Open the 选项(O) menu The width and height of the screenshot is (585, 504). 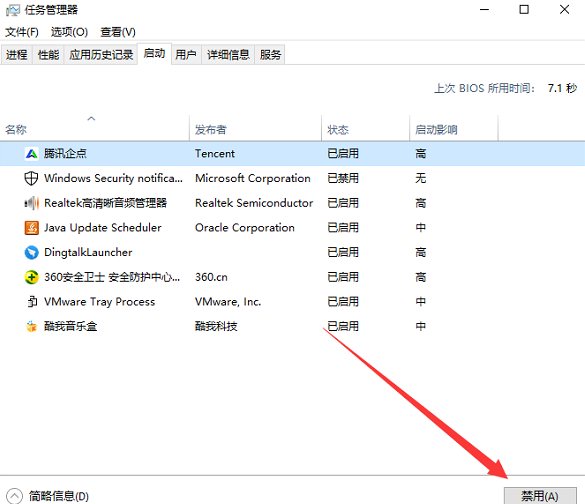[x=69, y=32]
